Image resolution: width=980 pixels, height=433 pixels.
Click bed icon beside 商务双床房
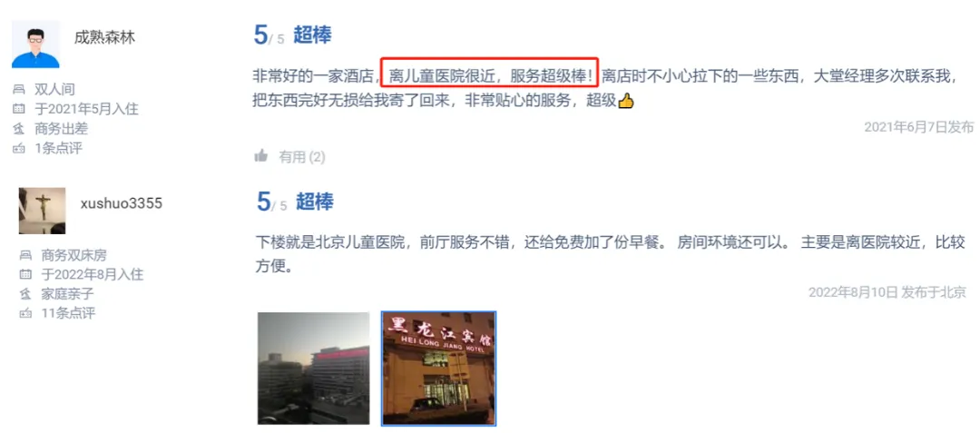tap(25, 255)
